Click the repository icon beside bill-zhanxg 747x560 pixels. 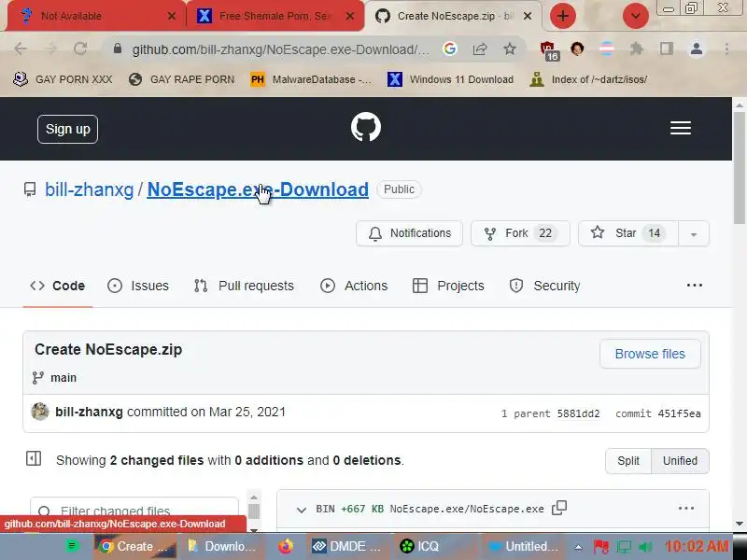click(x=30, y=189)
